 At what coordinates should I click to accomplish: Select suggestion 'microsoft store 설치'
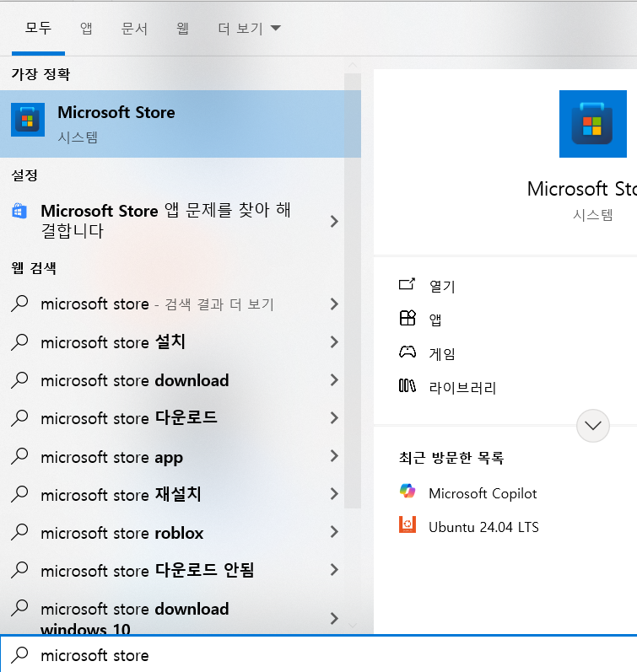[x=172, y=342]
